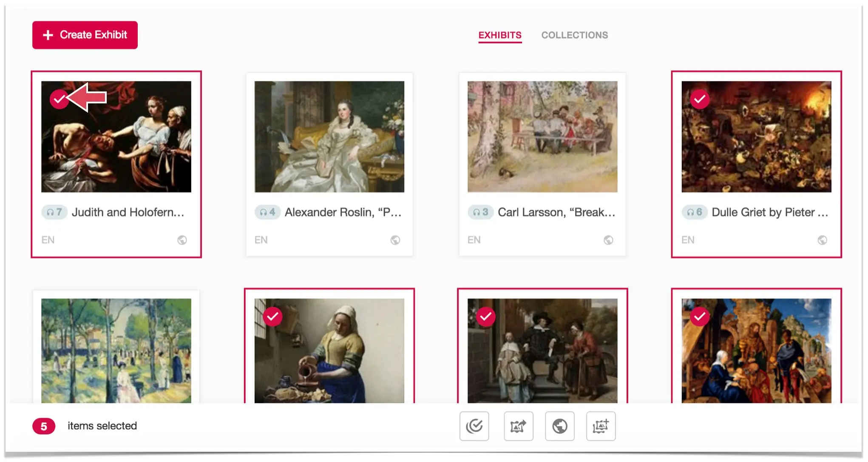The height and width of the screenshot is (462, 868).
Task: Open the Adoration of the Magi painting thumbnail
Action: (757, 351)
